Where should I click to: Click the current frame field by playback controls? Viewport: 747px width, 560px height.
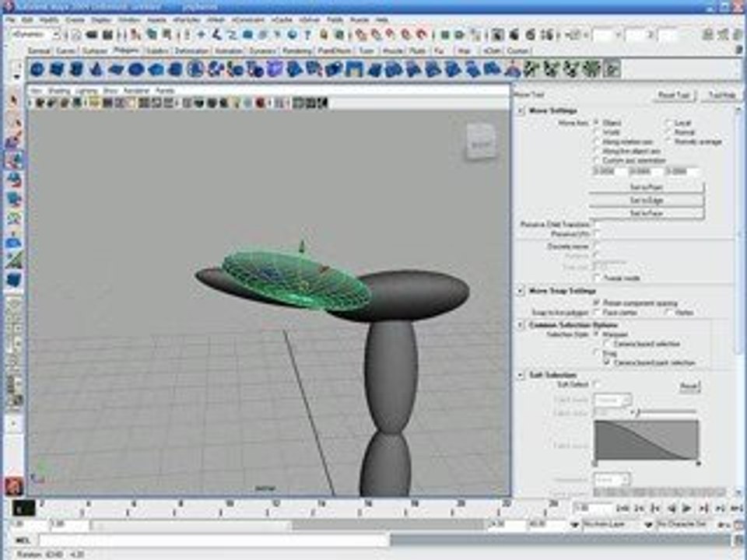coord(591,509)
